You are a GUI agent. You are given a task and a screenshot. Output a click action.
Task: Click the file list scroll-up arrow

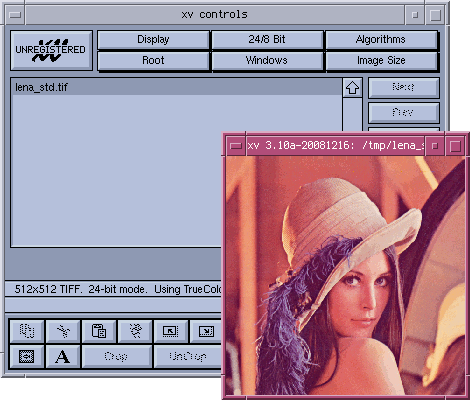[x=352, y=88]
